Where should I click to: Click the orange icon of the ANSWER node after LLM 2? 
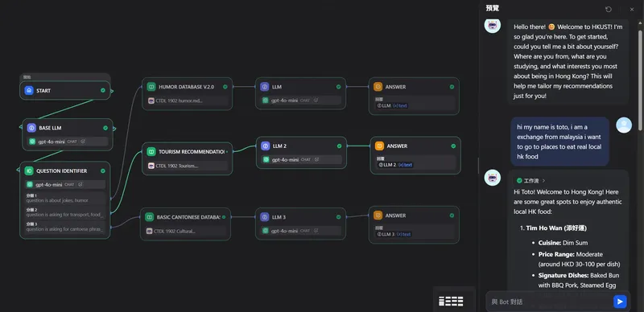[x=379, y=146]
